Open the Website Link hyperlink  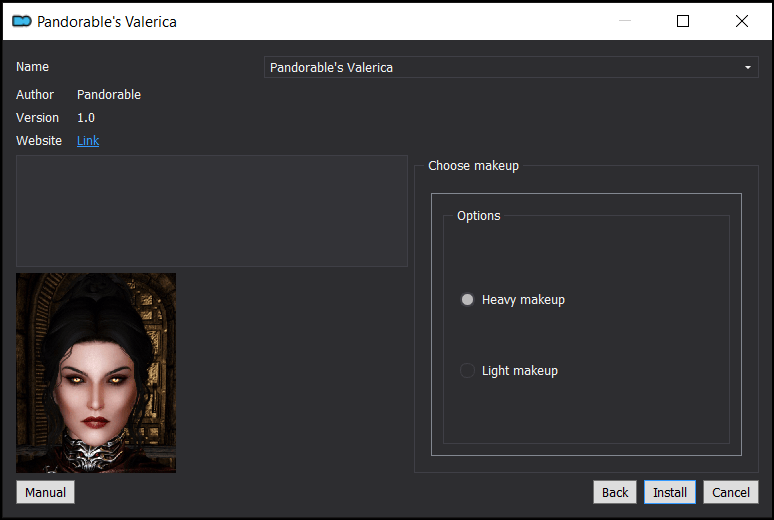point(88,141)
